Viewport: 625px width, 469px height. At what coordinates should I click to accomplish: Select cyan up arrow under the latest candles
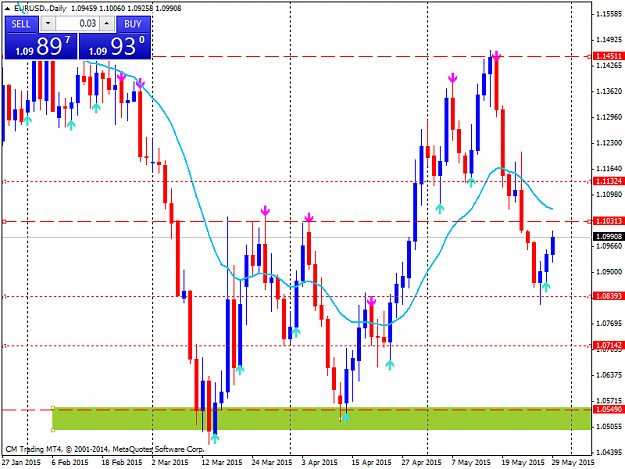point(546,287)
